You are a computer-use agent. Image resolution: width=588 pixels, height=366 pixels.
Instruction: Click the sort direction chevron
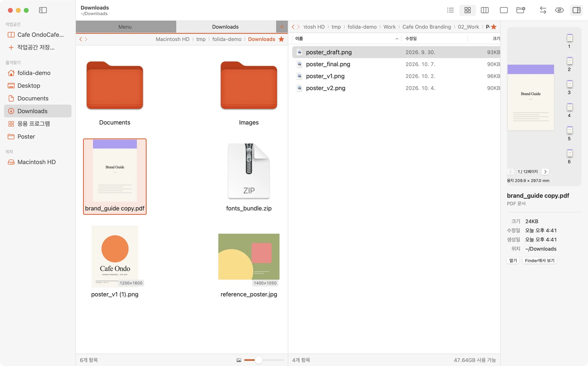click(x=397, y=39)
